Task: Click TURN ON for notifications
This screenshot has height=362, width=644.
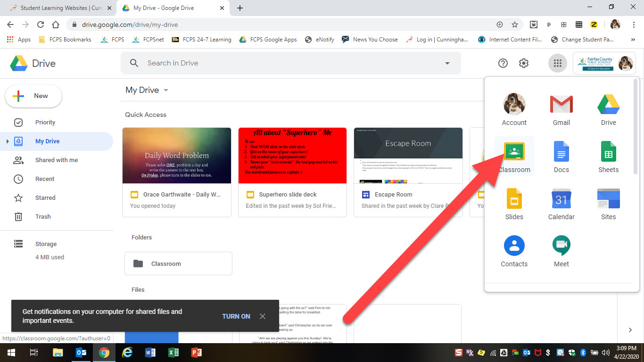Action: [x=236, y=316]
